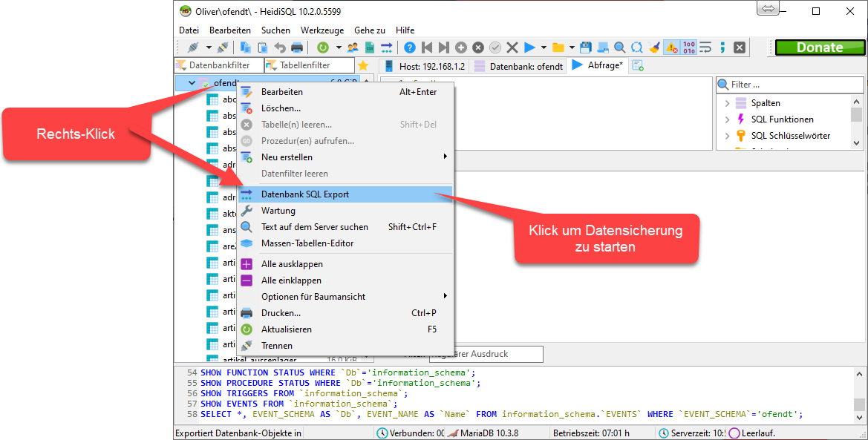Viewport: 868px width, 440px height.
Task: Click the teal semicolon delimiter icon
Action: (722, 47)
